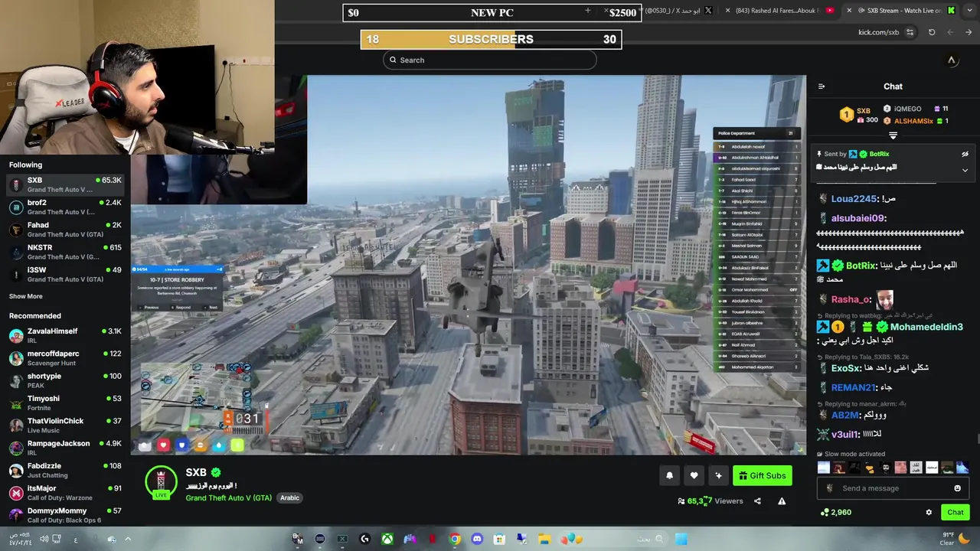Viewport: 980px width, 551px height.
Task: Click the Arabic language tag
Action: (289, 497)
